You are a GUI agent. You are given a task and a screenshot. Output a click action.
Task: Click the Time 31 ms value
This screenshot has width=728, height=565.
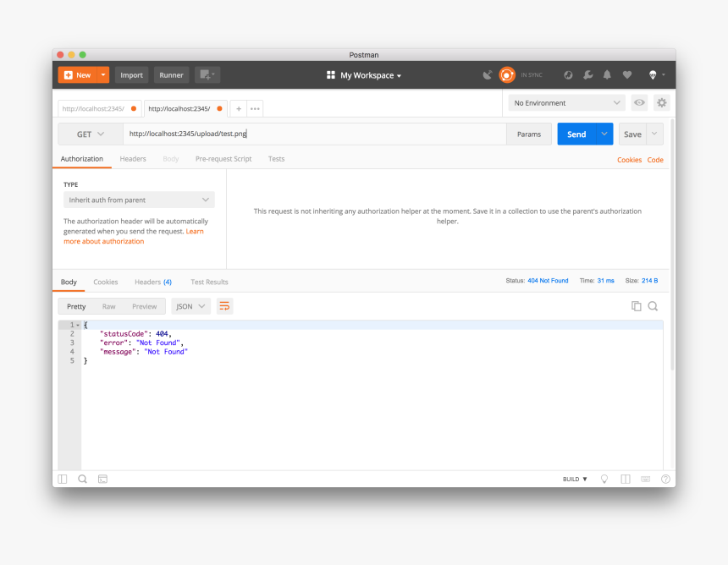(605, 281)
